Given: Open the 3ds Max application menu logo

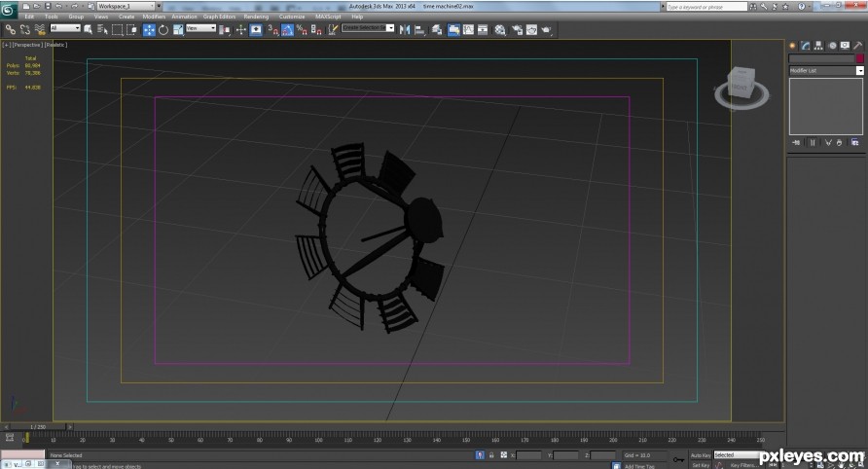Looking at the screenshot, I should pyautogui.click(x=8, y=11).
